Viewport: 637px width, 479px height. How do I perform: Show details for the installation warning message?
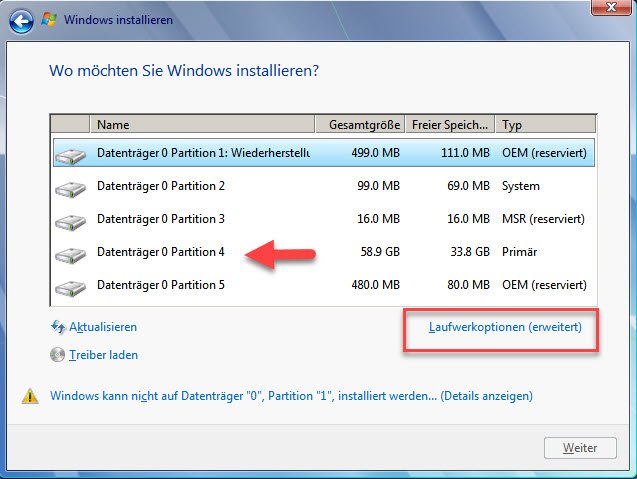(x=291, y=396)
